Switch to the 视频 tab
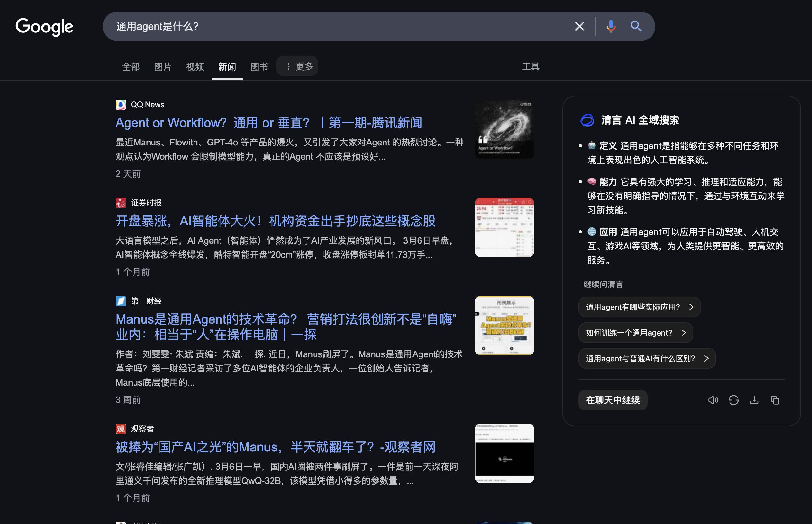 coord(195,67)
